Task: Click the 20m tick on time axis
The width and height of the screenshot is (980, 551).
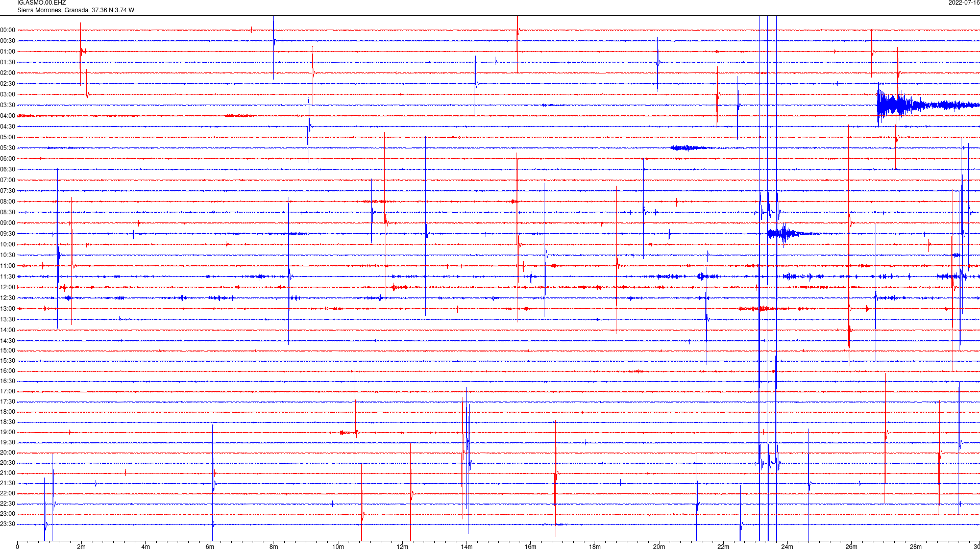Action: click(659, 547)
